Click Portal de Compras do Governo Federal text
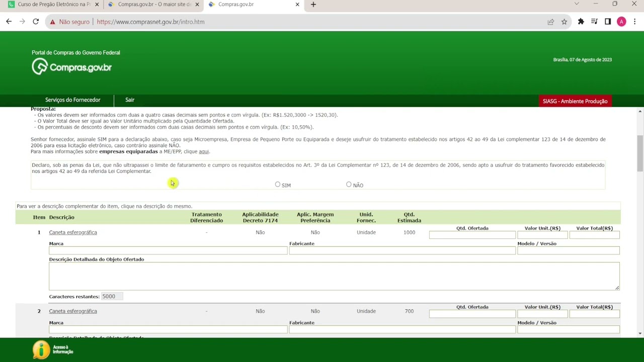Image resolution: width=644 pixels, height=362 pixels. 76,53
